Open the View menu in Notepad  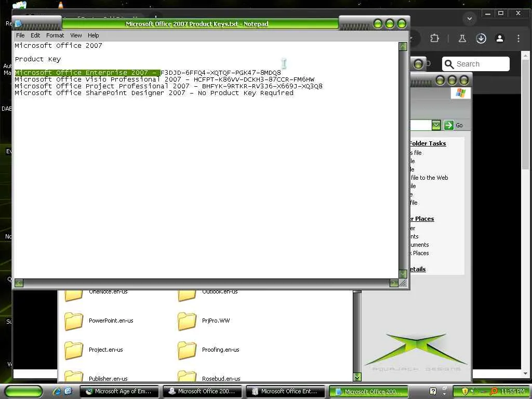tap(76, 35)
